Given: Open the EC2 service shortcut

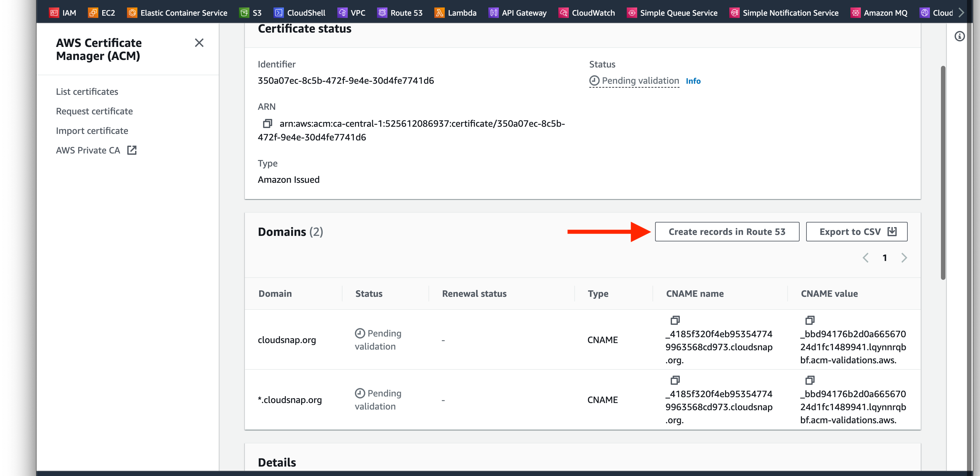Looking at the screenshot, I should [x=102, y=13].
